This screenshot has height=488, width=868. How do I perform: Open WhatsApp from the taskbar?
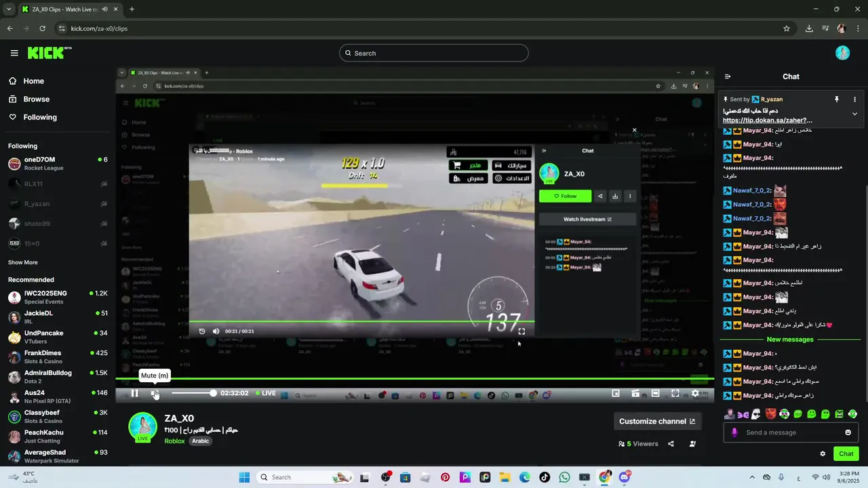pos(565,477)
